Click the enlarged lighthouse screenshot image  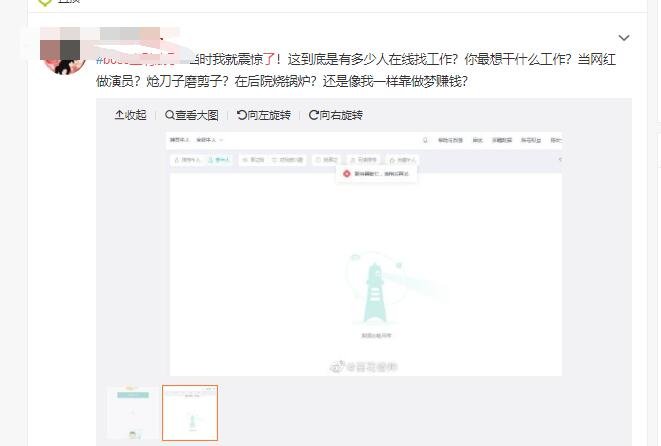pyautogui.click(x=365, y=254)
